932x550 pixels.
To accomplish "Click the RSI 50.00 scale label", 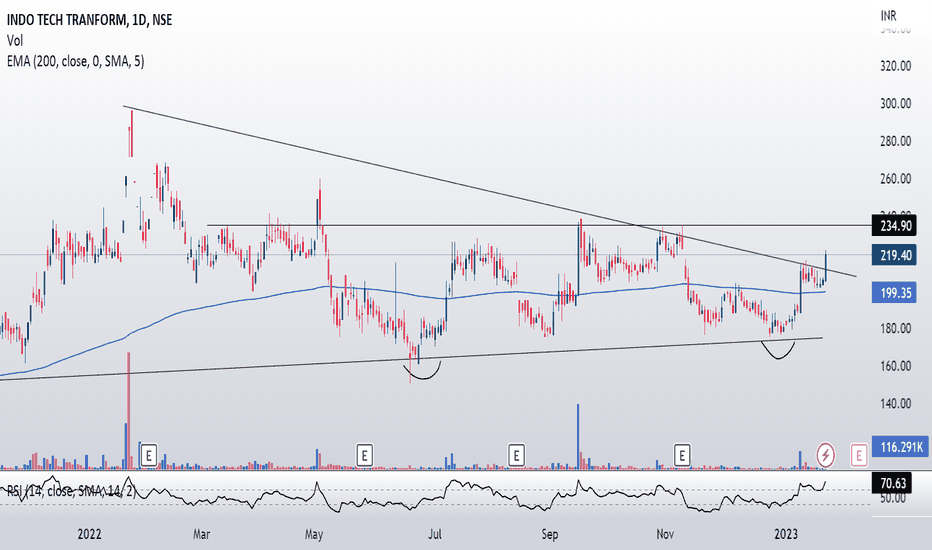I will (x=893, y=498).
